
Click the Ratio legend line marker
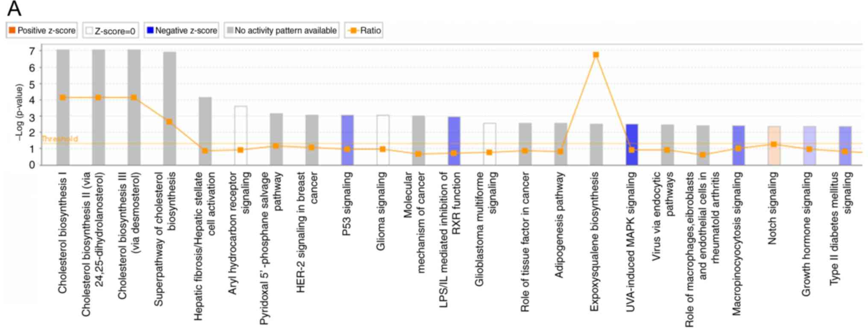(353, 30)
